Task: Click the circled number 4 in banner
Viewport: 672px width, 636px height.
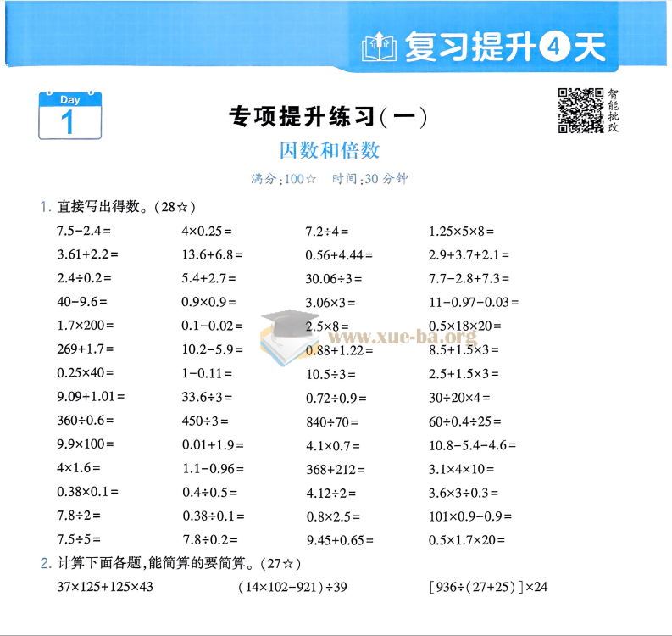Action: 554,47
